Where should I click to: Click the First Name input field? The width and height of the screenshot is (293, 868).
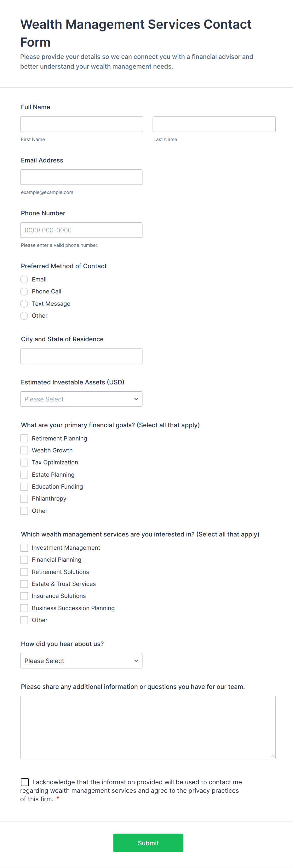coord(81,124)
